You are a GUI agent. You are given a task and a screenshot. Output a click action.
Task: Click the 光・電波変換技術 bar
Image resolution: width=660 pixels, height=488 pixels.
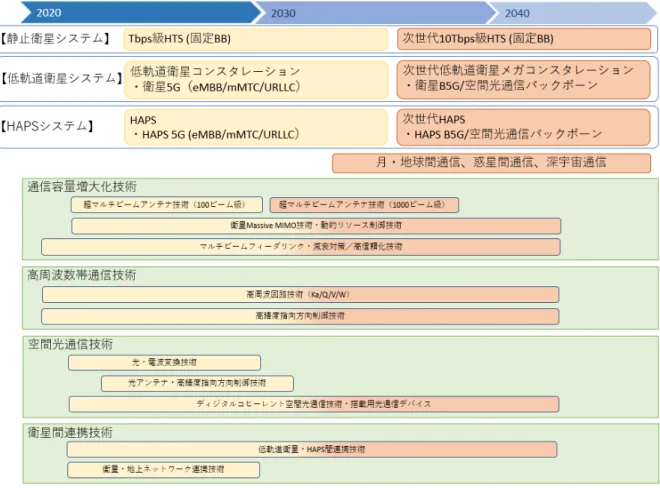tap(165, 363)
